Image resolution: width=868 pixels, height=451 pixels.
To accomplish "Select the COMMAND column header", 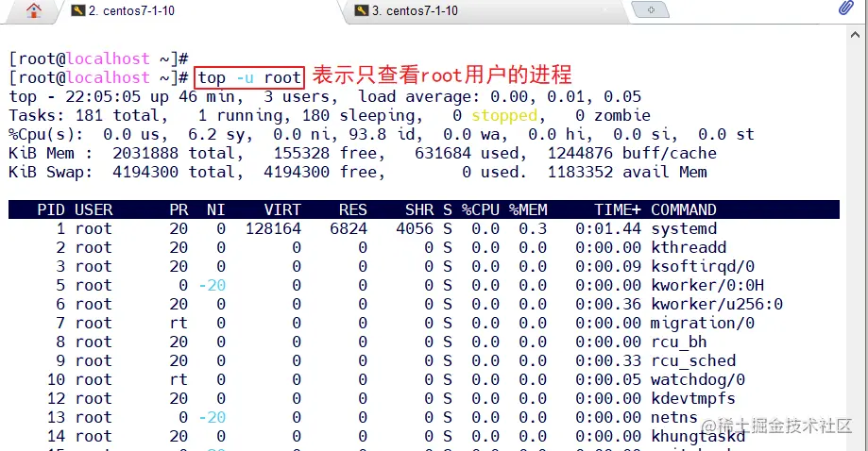I will pos(684,209).
